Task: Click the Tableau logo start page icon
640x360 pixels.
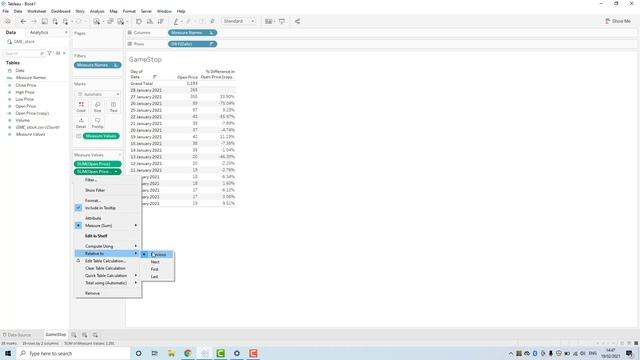Action: pyautogui.click(x=8, y=21)
